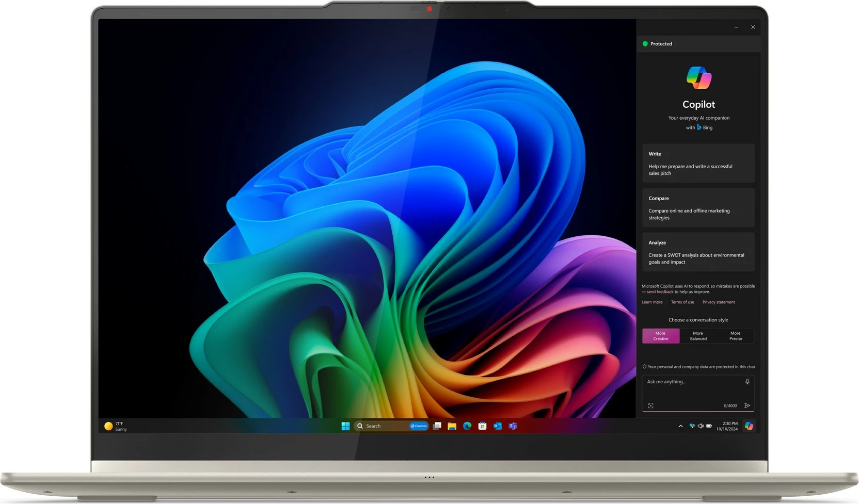Click the Copilot logo at the top
The width and height of the screenshot is (859, 504).
click(x=698, y=78)
